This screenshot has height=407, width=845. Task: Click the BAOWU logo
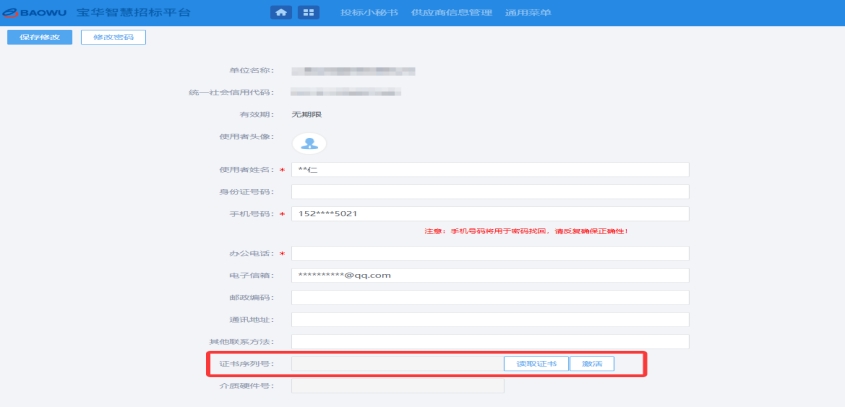point(36,12)
